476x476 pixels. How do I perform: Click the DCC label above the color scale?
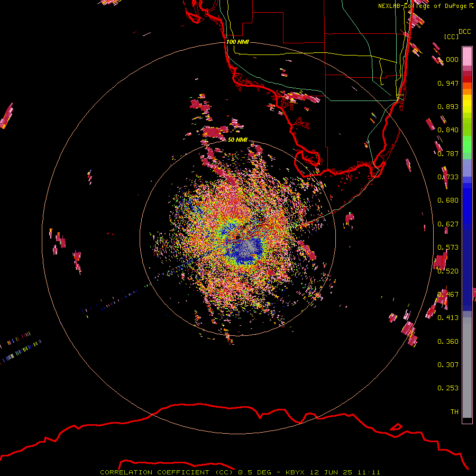(464, 32)
